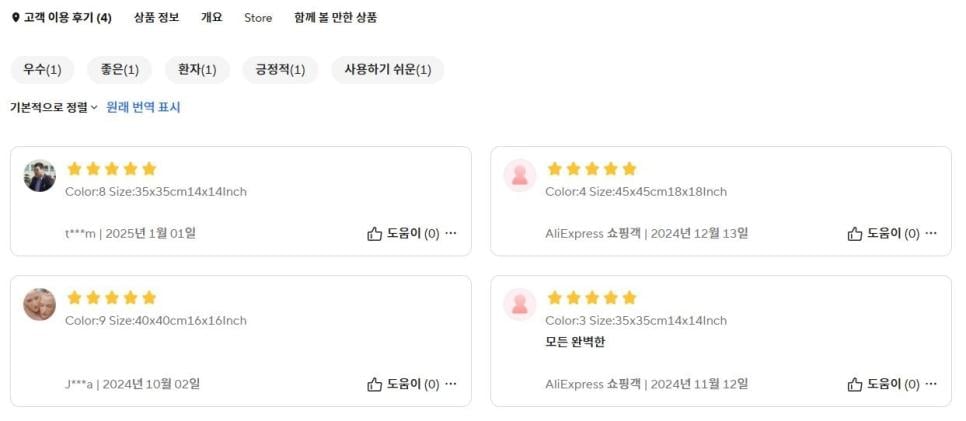This screenshot has height=421, width=966.
Task: Open more options on t***m's review
Action: pos(451,234)
